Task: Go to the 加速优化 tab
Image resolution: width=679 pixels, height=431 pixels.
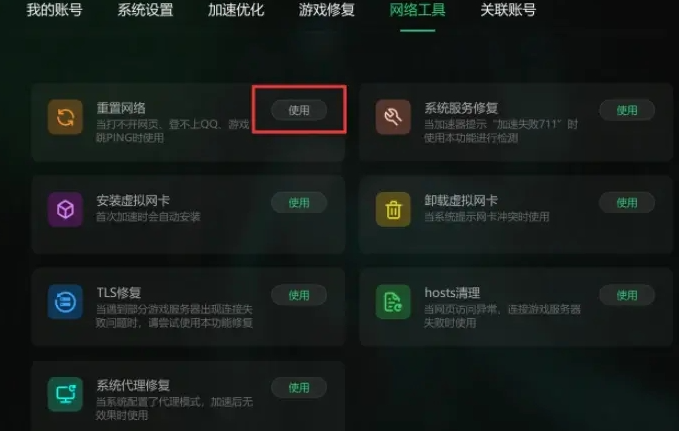Action: (236, 10)
